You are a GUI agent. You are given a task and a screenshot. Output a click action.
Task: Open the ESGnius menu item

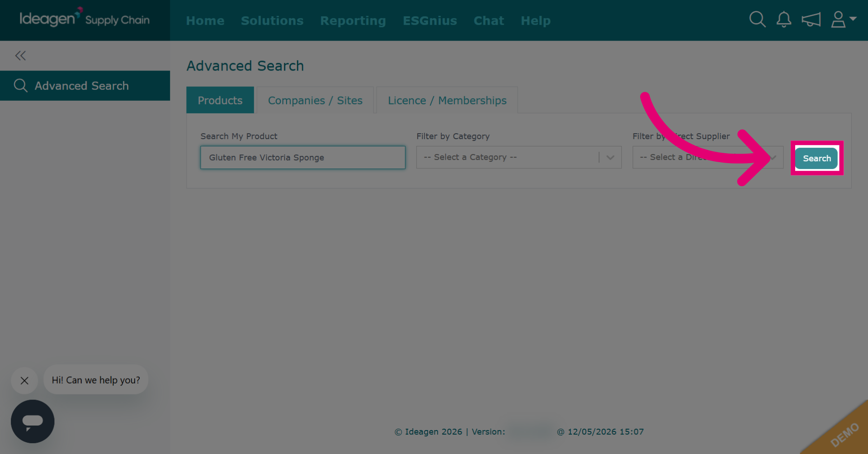coord(430,21)
